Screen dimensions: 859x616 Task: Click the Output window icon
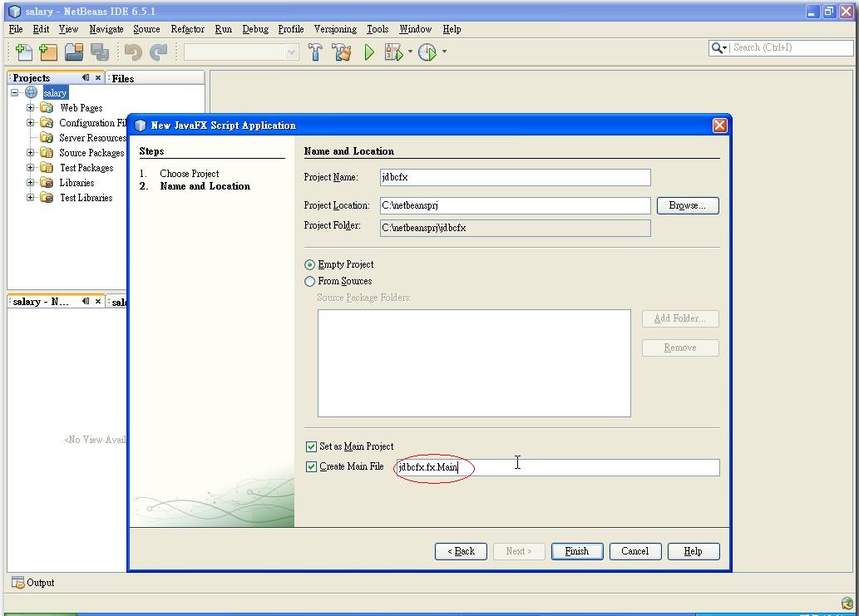(18, 583)
